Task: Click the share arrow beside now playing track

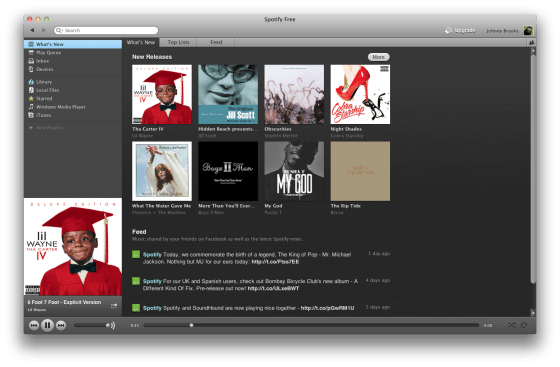Action: coord(114,306)
